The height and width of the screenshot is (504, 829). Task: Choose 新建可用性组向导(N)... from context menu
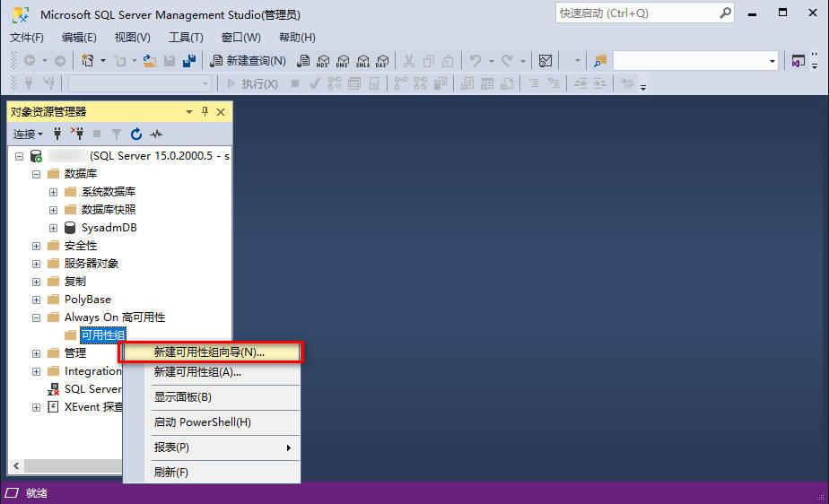(212, 352)
